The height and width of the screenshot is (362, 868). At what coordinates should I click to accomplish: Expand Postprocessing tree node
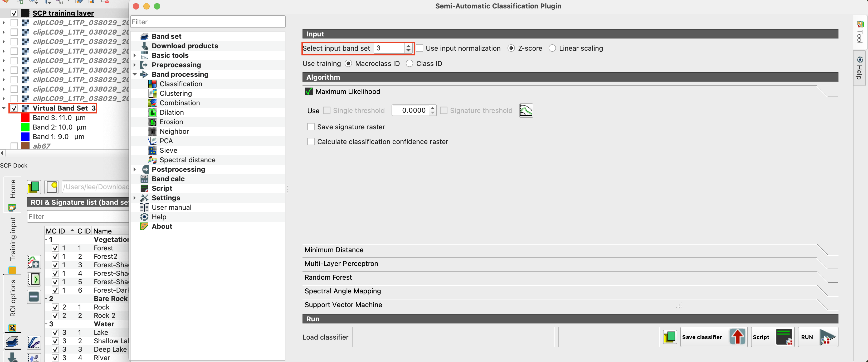[x=135, y=169]
